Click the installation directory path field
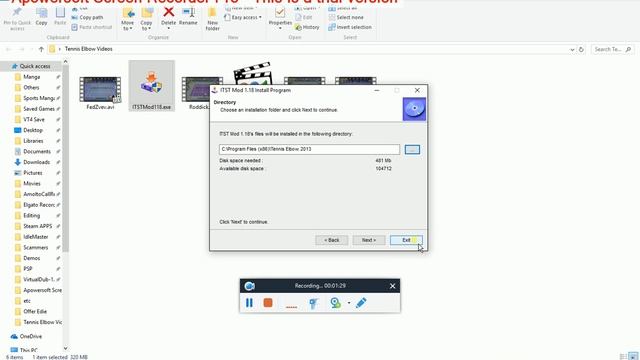The height and width of the screenshot is (360, 640). point(309,149)
